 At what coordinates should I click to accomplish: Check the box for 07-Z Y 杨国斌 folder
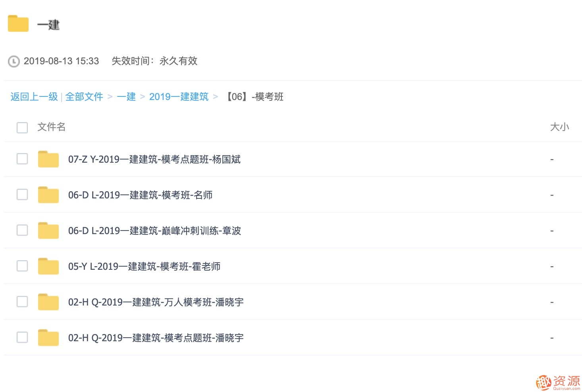[x=22, y=159]
